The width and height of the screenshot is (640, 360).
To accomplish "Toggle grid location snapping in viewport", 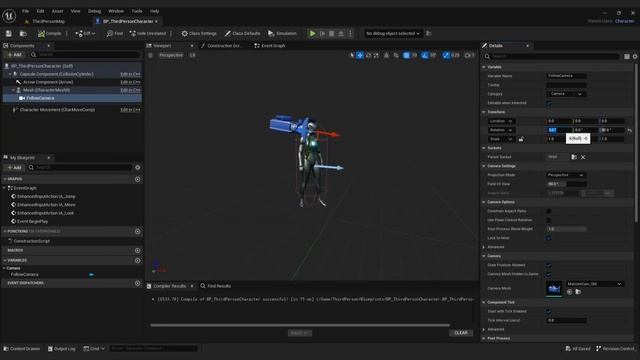I will (x=406, y=55).
